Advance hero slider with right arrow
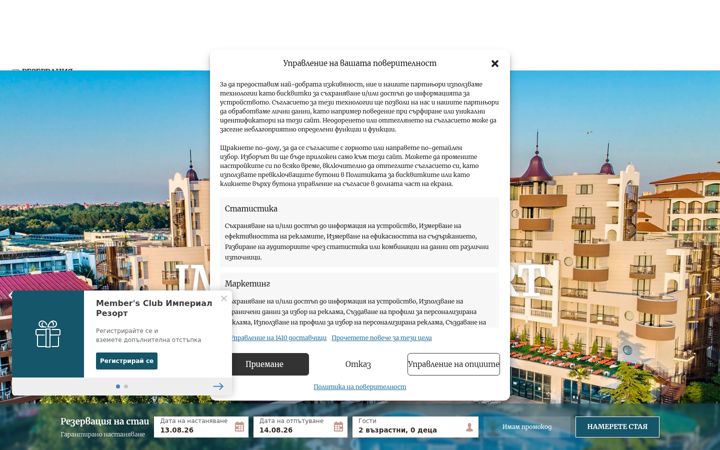 point(709,296)
